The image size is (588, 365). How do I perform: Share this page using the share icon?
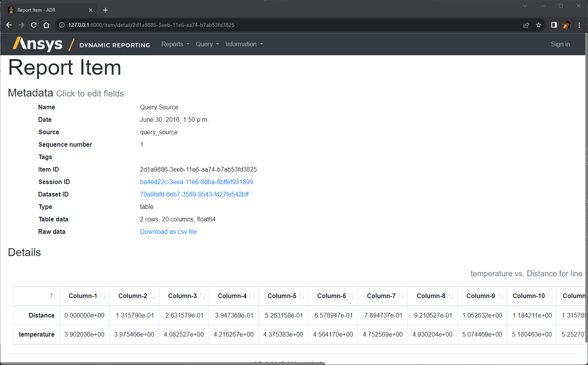pyautogui.click(x=526, y=25)
